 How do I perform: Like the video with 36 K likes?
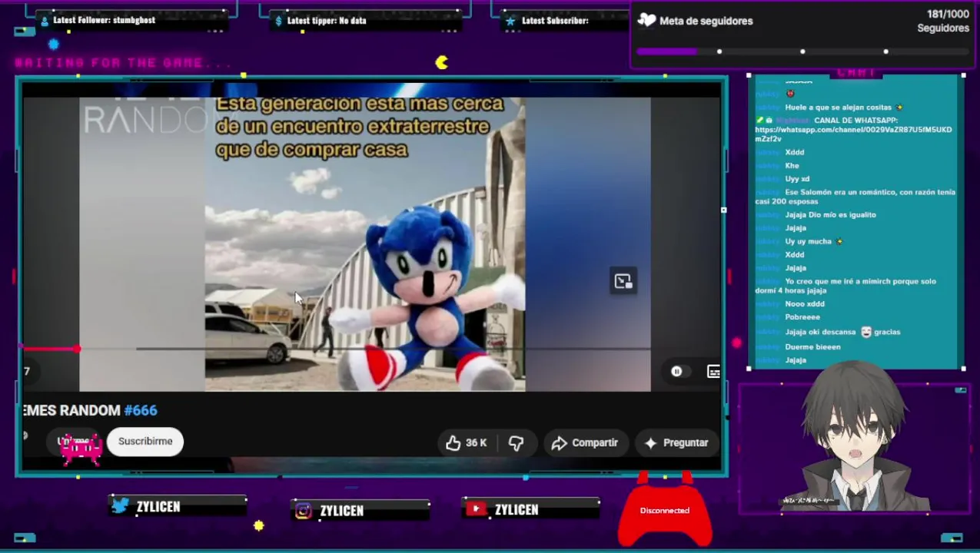click(x=466, y=442)
